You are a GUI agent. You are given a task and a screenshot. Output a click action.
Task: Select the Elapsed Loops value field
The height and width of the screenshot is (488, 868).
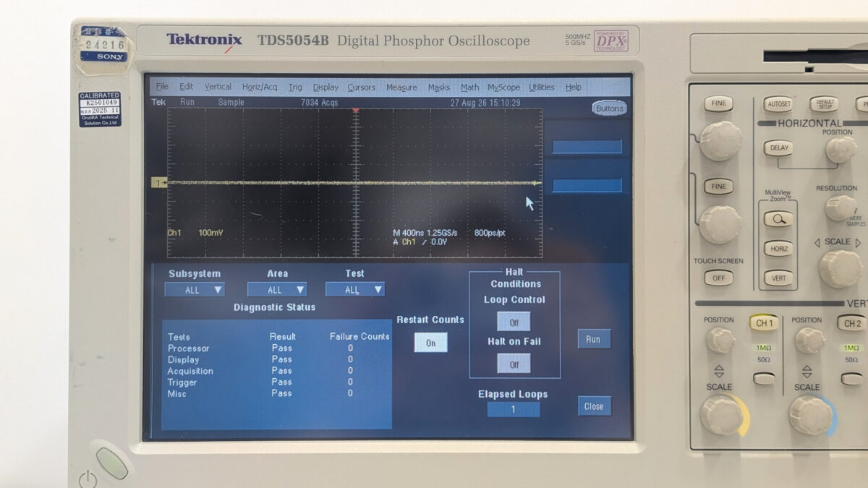click(x=513, y=409)
